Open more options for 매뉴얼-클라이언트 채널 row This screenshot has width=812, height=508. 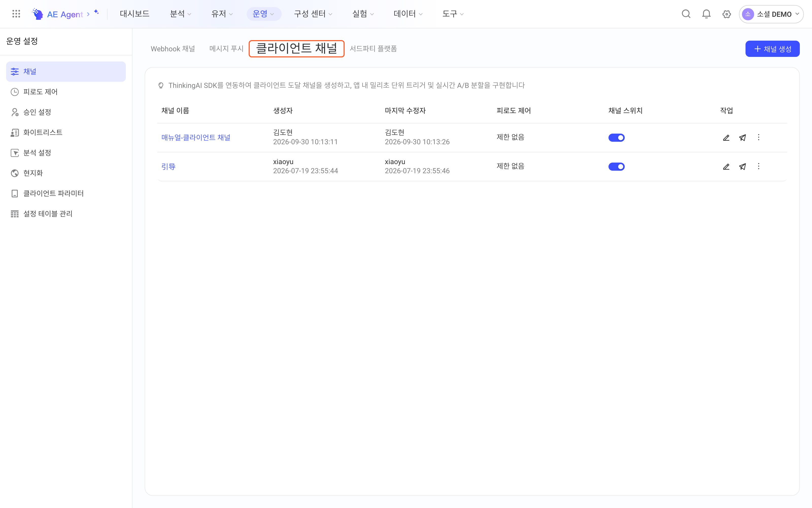tap(759, 137)
